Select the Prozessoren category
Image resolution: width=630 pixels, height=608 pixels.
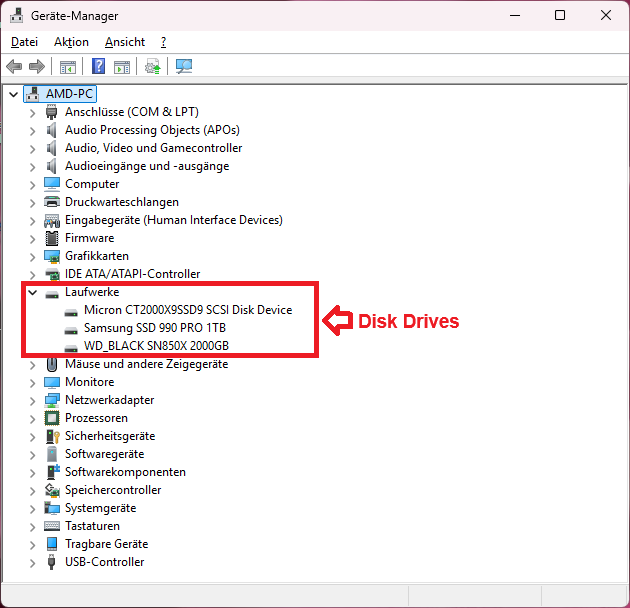[x=96, y=418]
